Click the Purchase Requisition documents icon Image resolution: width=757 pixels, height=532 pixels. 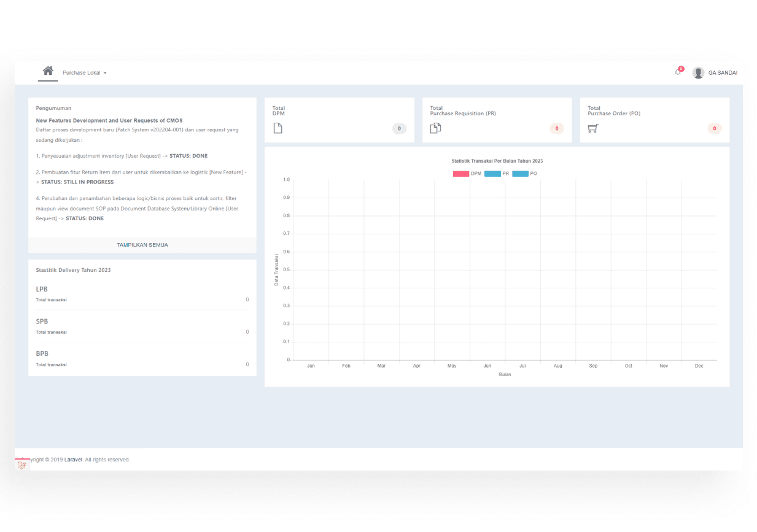coord(435,126)
